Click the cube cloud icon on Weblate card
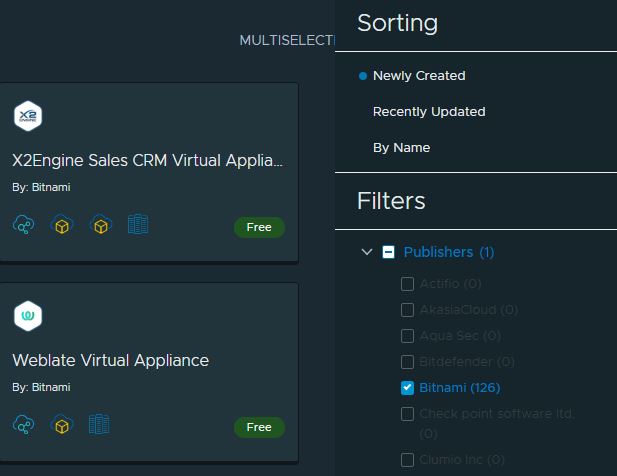This screenshot has width=617, height=476. click(x=62, y=425)
